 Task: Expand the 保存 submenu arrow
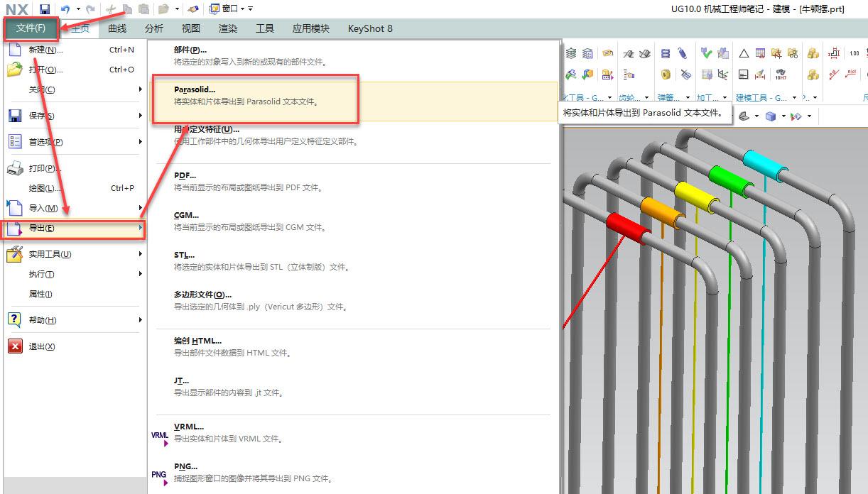pyautogui.click(x=139, y=116)
